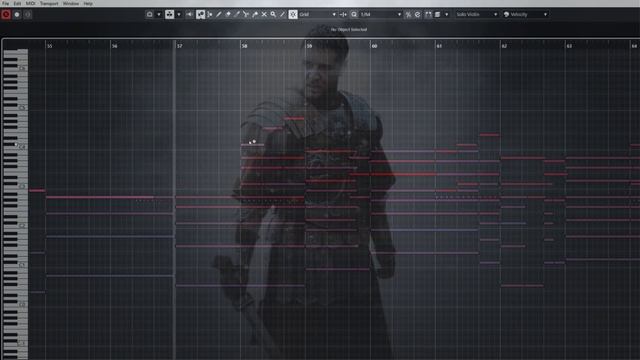Viewport: 640px width, 360px height.
Task: Select the Glue tool
Action: 255,14
